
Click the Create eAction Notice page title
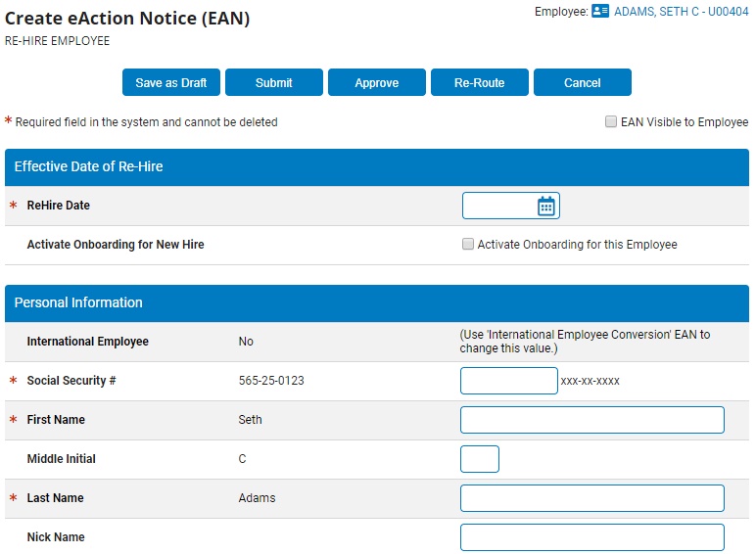127,19
